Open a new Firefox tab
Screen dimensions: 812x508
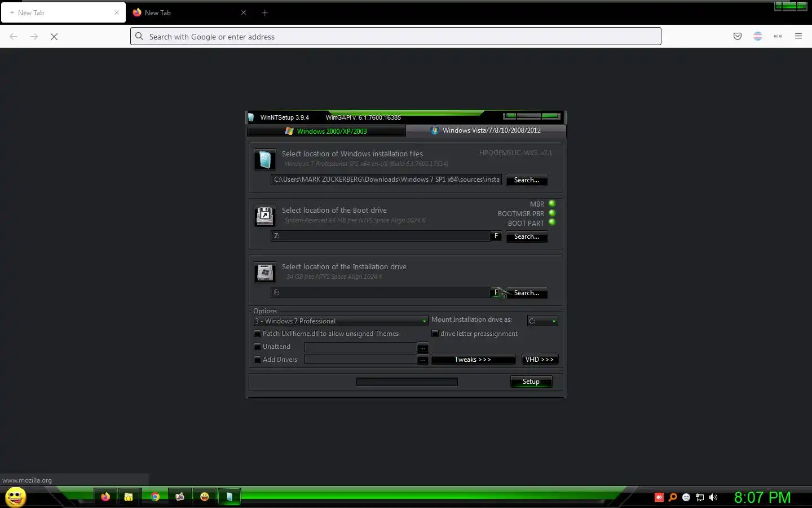pyautogui.click(x=264, y=12)
